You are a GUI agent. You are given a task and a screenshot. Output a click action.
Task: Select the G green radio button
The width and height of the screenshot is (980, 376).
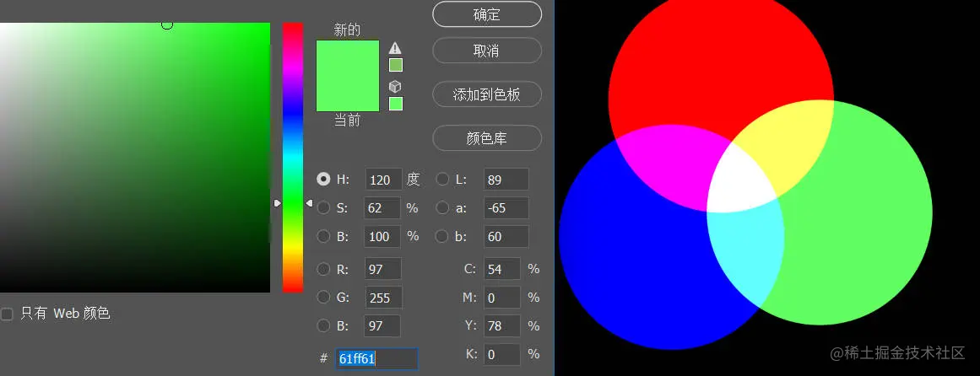(x=323, y=298)
